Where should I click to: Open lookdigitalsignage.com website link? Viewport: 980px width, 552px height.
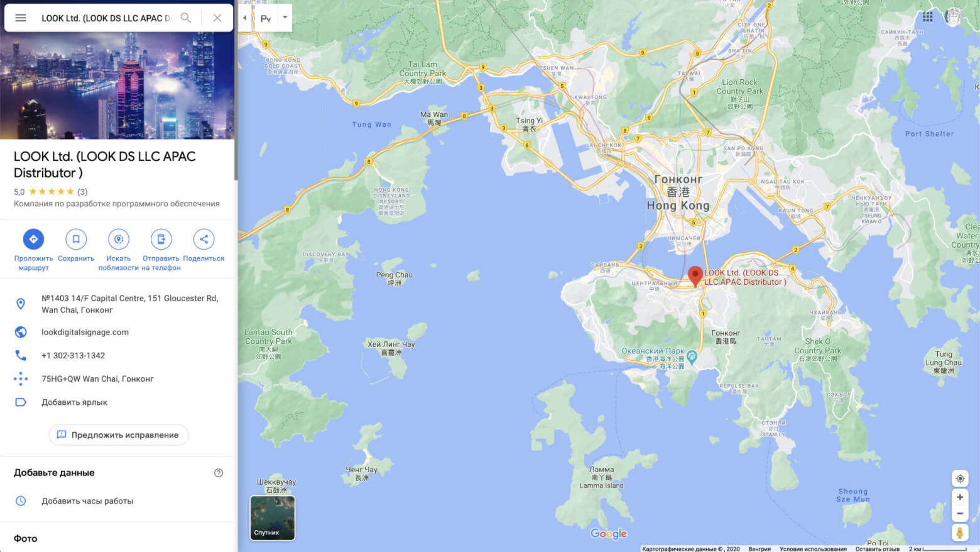85,332
